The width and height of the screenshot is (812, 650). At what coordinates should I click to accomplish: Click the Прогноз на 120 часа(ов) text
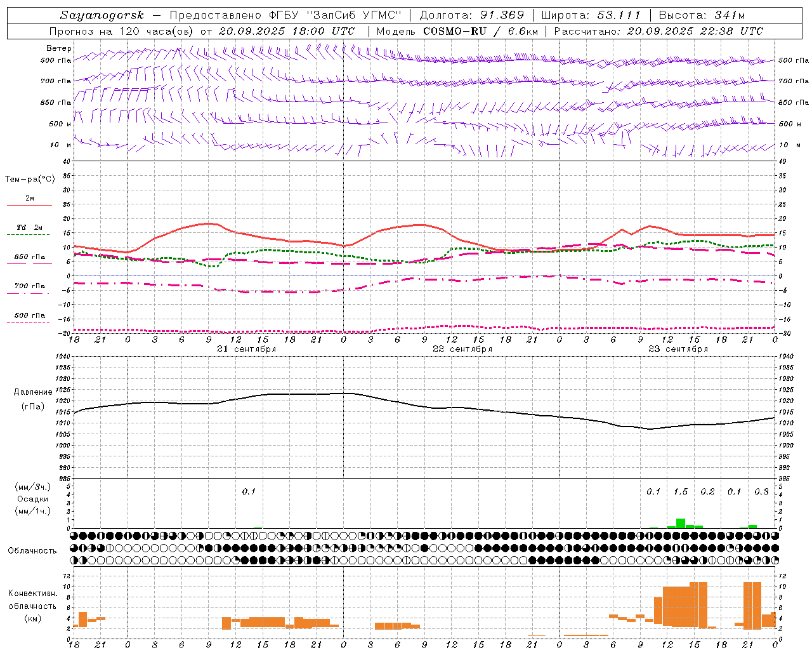click(x=122, y=31)
